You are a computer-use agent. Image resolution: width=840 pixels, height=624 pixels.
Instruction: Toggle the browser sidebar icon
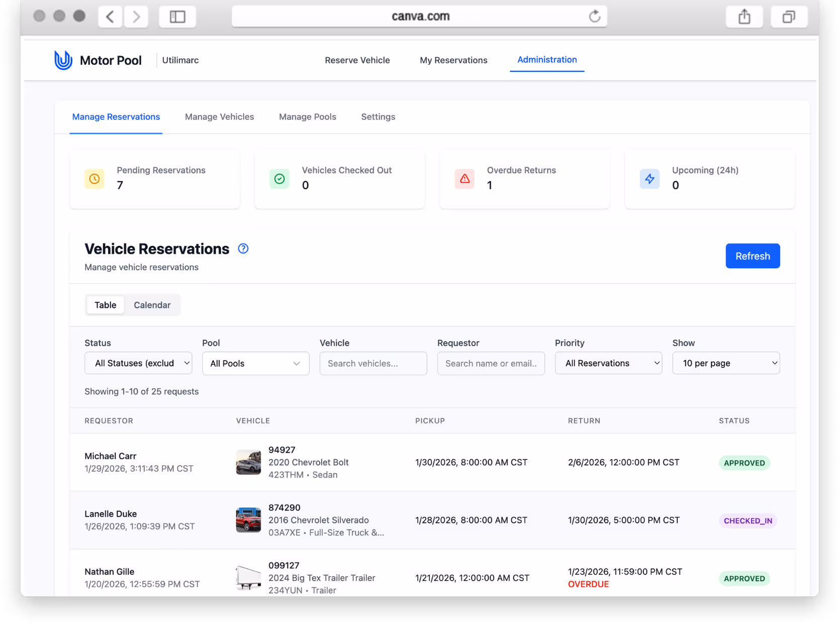(x=177, y=17)
